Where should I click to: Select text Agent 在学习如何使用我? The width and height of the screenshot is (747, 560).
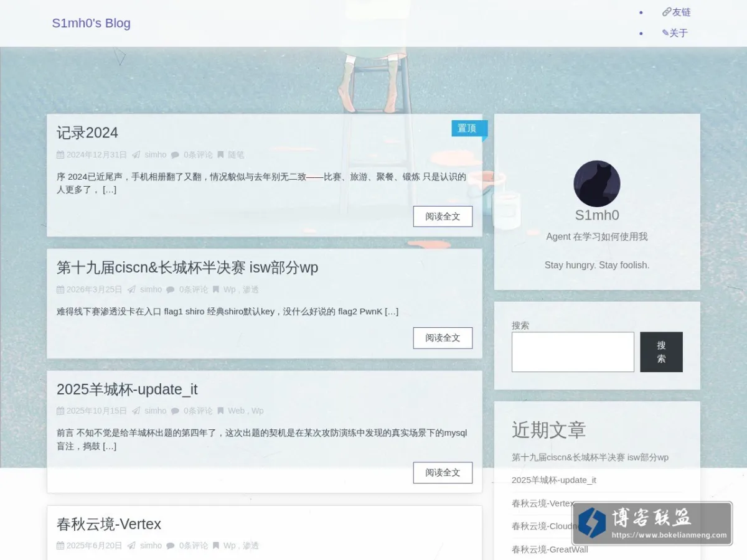point(597,236)
